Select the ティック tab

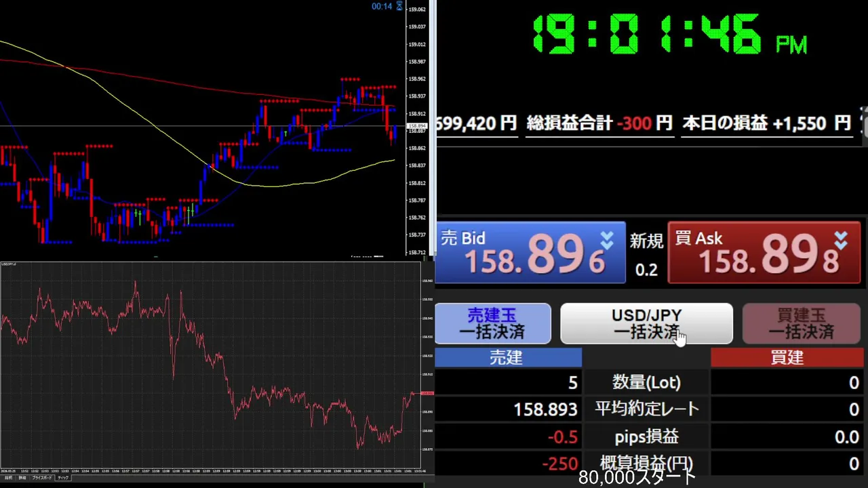coord(63,478)
